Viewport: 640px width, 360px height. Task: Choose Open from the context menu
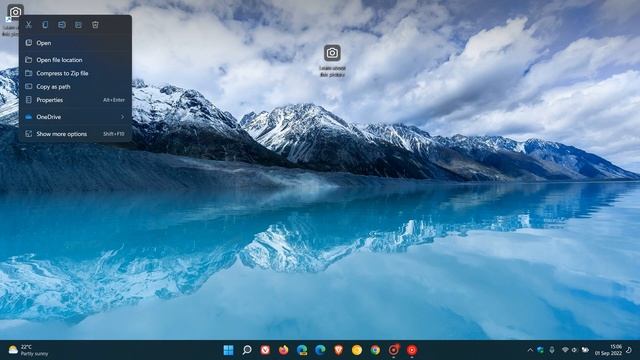click(x=75, y=43)
